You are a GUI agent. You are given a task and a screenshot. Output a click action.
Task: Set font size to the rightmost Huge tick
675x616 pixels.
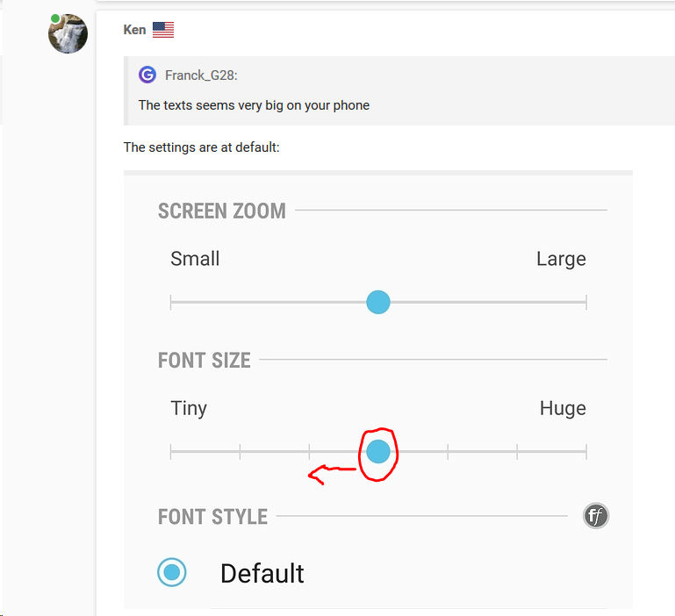click(585, 452)
